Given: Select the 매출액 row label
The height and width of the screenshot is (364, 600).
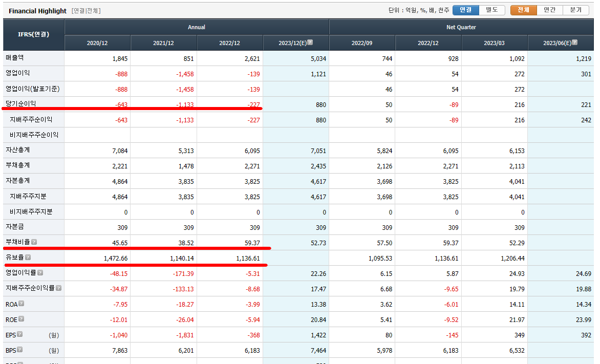Looking at the screenshot, I should tap(14, 58).
